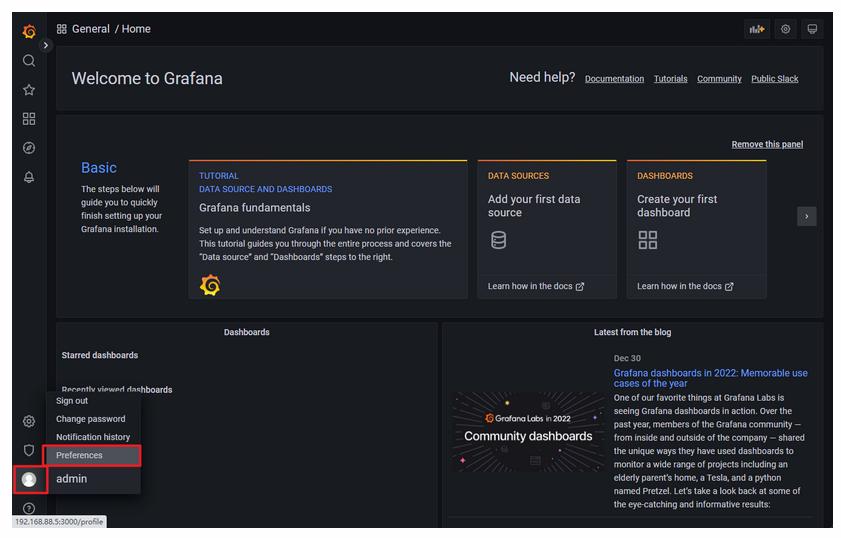This screenshot has width=841, height=538.
Task: Click the Dec 30 blog date
Action: [627, 358]
